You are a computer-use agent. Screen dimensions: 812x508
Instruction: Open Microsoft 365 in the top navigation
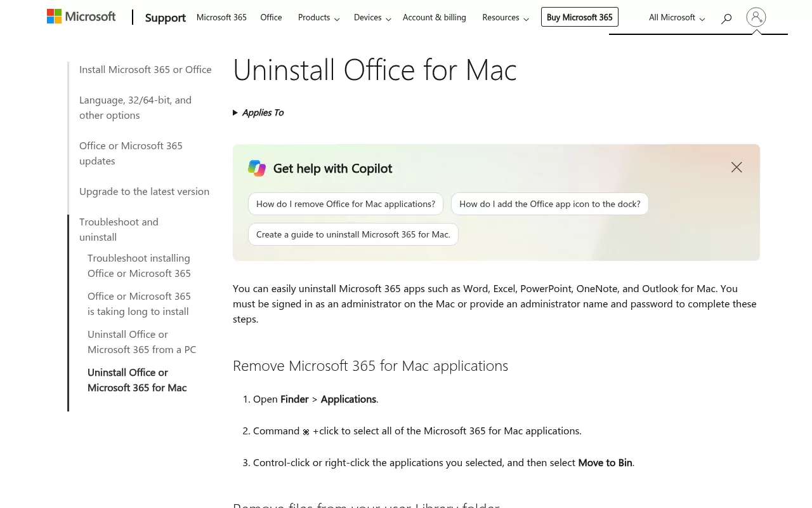pos(221,17)
